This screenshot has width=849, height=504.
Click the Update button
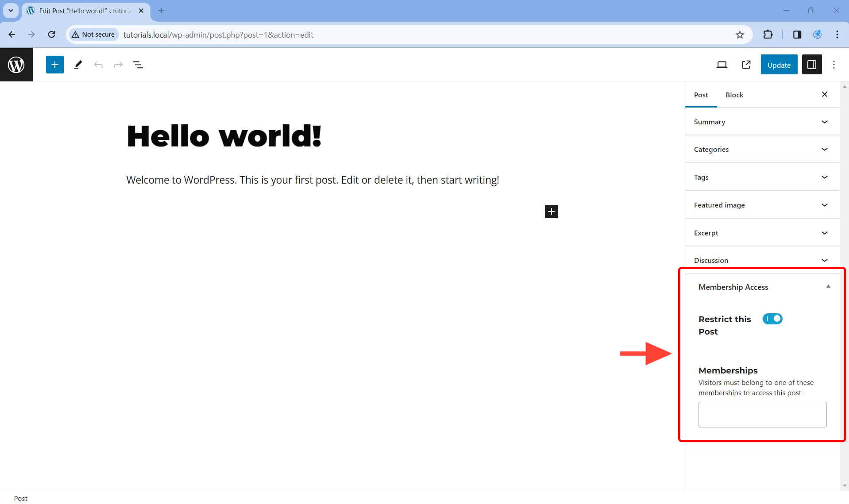779,65
